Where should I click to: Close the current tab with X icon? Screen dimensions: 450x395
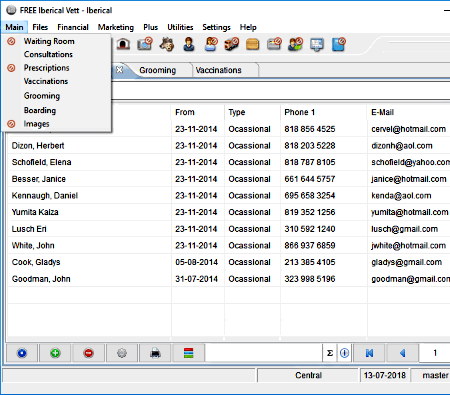click(119, 70)
